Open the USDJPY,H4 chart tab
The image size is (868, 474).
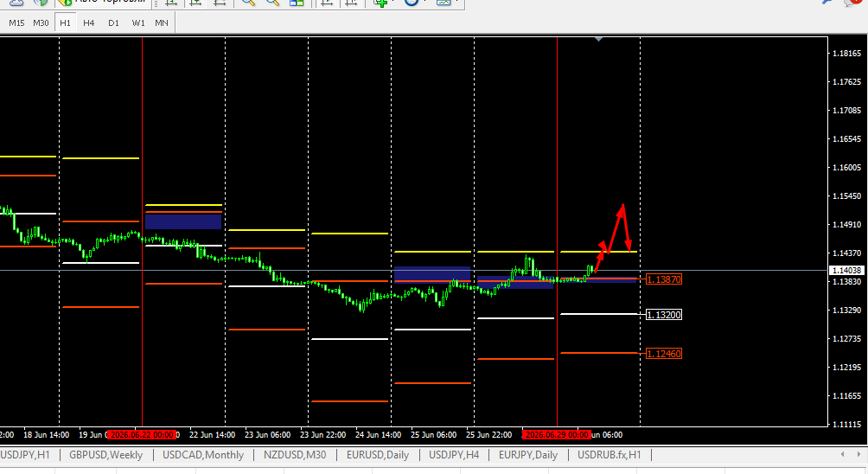pyautogui.click(x=454, y=455)
